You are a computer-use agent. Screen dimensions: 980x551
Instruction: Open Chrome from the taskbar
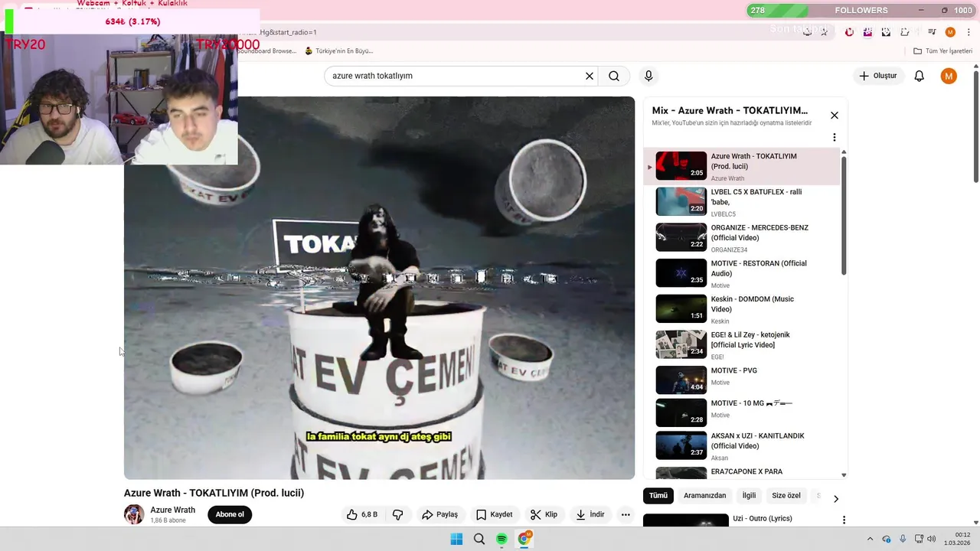coord(524,540)
